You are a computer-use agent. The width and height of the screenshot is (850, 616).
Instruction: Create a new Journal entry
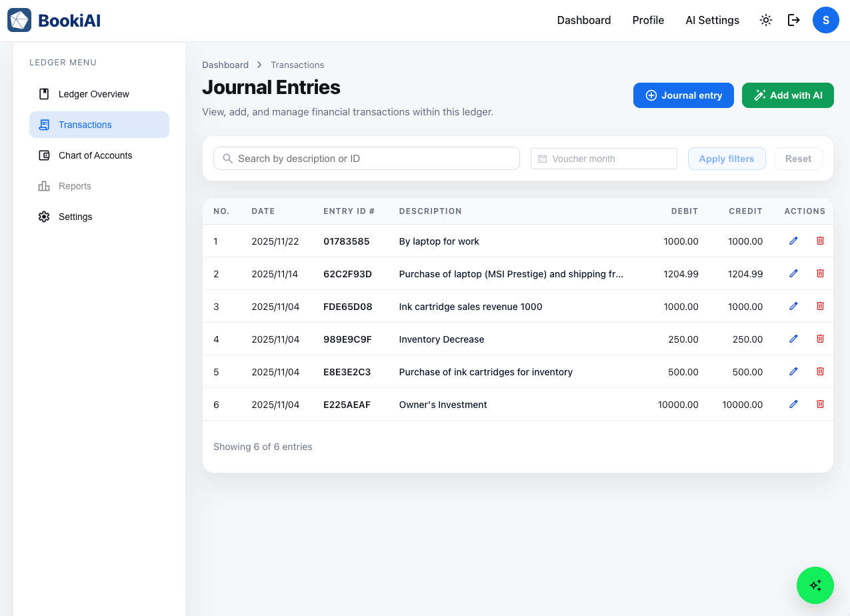tap(683, 95)
